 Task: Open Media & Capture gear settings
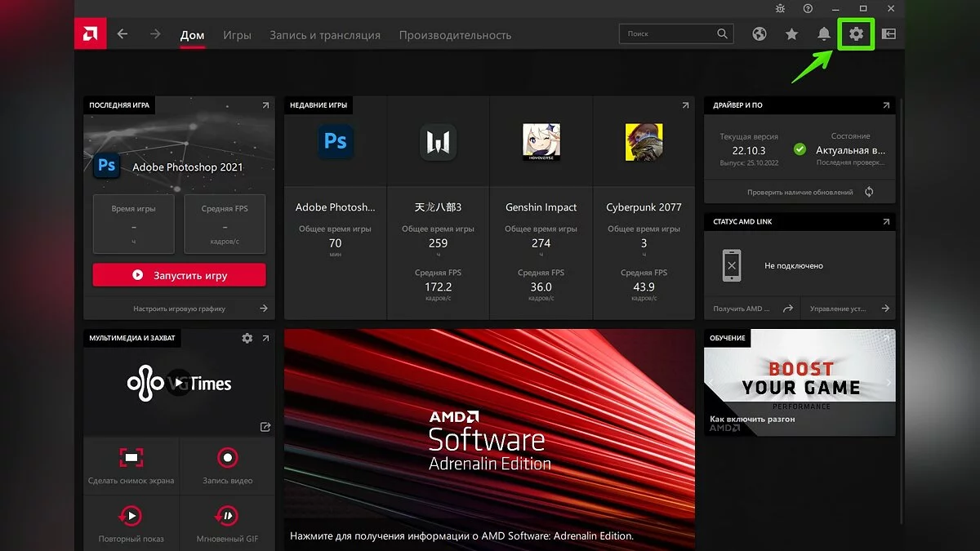[x=247, y=338]
